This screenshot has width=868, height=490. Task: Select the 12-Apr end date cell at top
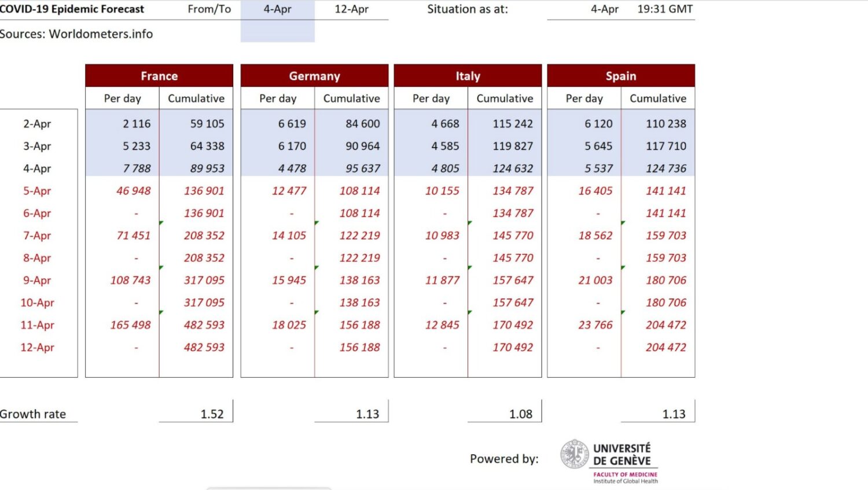[x=351, y=9]
